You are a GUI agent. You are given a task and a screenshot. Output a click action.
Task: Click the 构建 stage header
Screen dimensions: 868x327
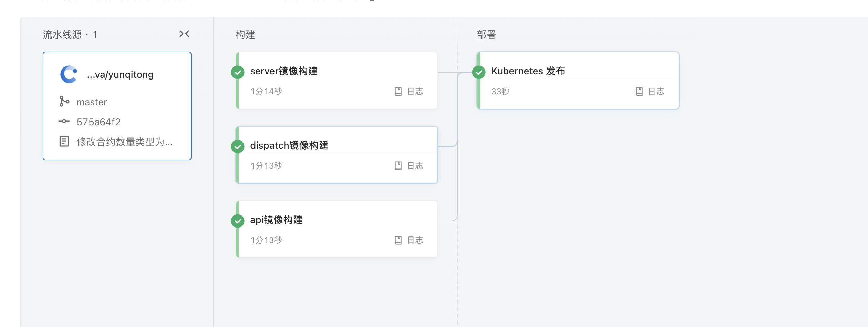pos(245,34)
